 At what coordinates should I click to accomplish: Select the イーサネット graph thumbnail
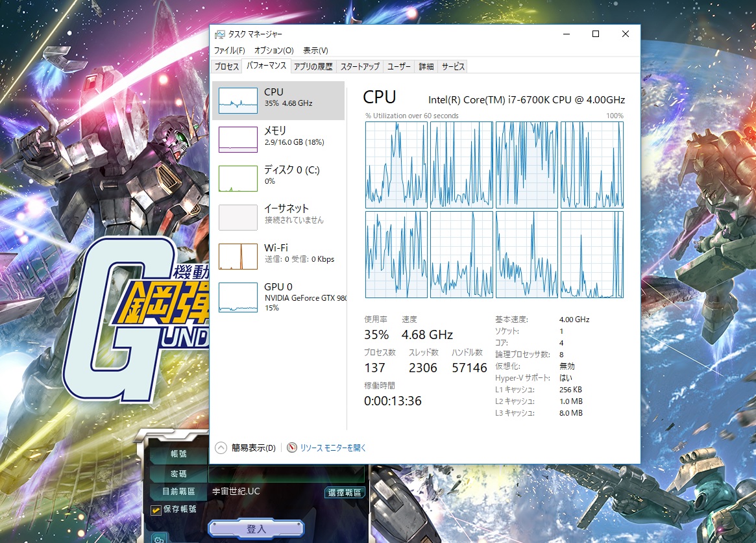[238, 217]
